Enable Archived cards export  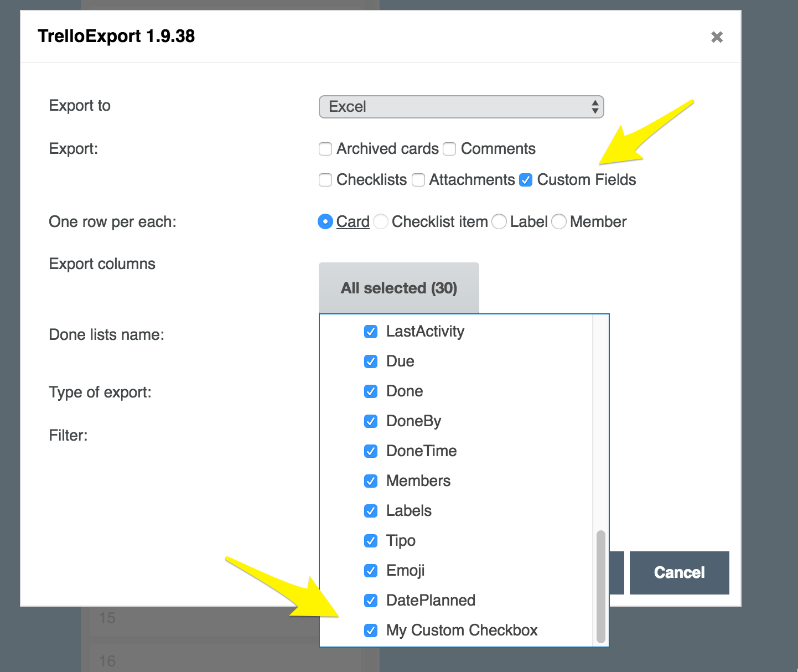[x=325, y=148]
